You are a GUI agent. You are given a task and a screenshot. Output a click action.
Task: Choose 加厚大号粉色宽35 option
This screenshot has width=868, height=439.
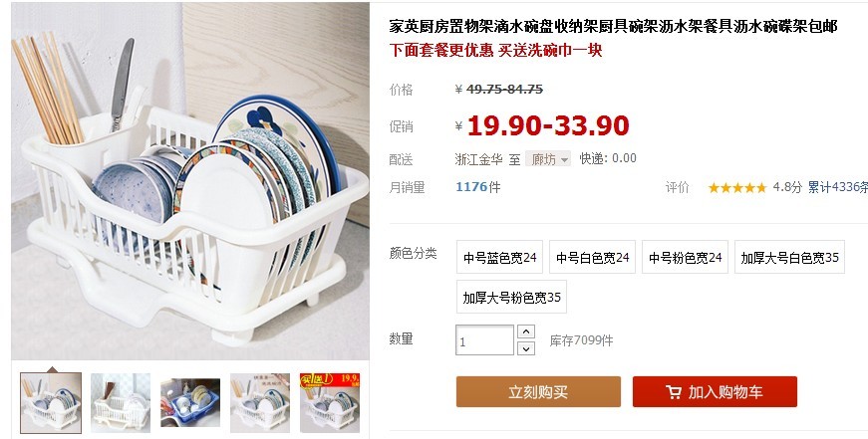[x=511, y=297]
